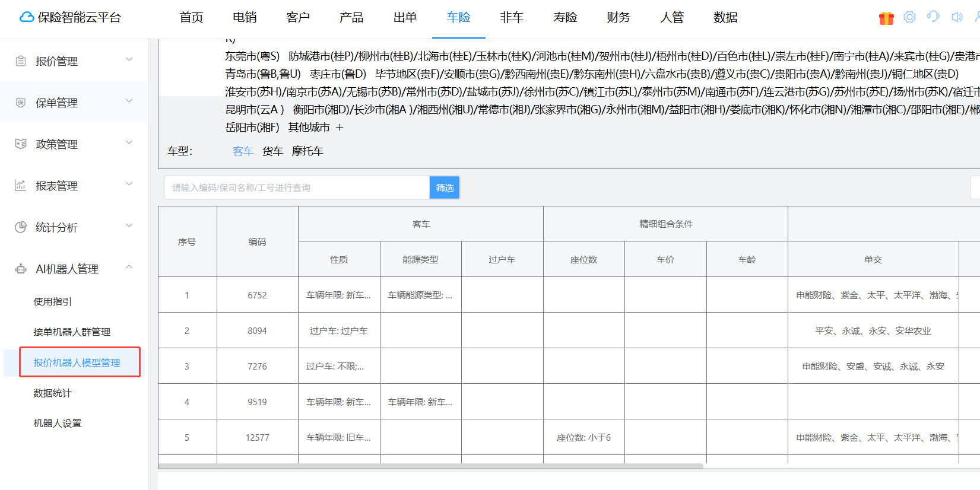The height and width of the screenshot is (490, 980).
Task: Click the speaker volume icon
Action: (x=957, y=17)
